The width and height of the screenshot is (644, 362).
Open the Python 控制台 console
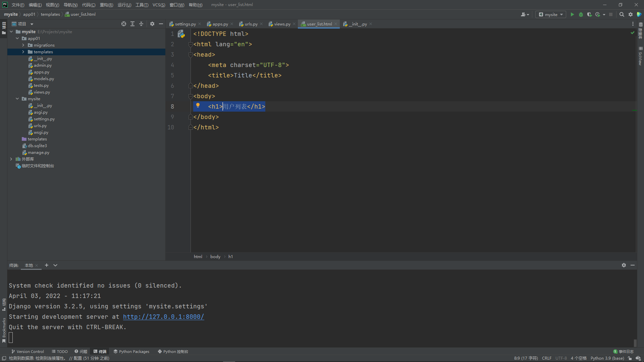[173, 352]
